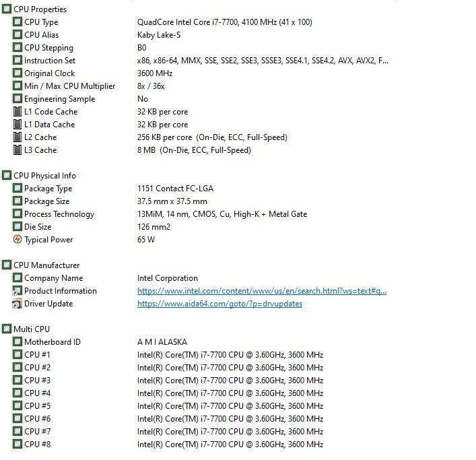Image resolution: width=476 pixels, height=460 pixels.
Task: Click the Die Size row icon
Action: tap(18, 226)
